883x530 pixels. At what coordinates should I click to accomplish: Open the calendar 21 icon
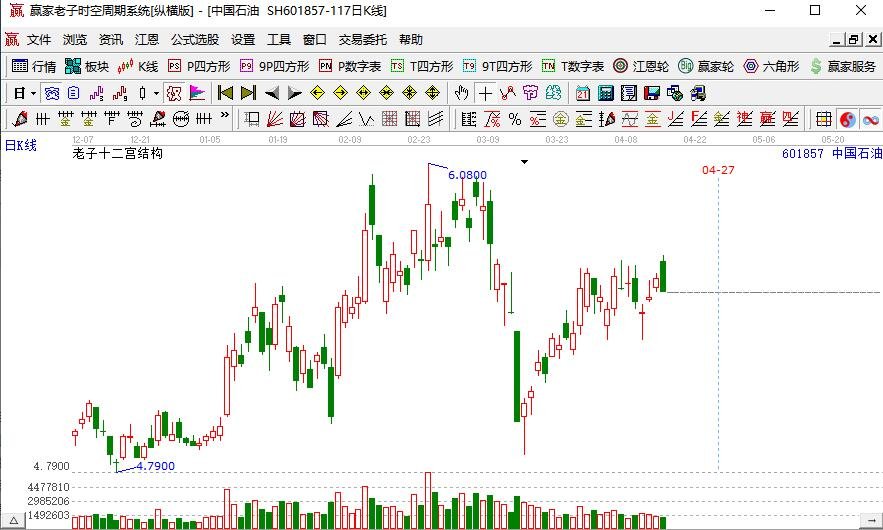(583, 93)
